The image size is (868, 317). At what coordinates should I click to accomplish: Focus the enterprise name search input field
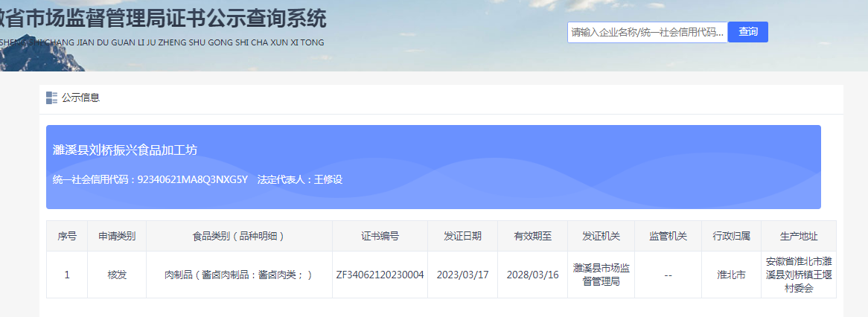(646, 32)
